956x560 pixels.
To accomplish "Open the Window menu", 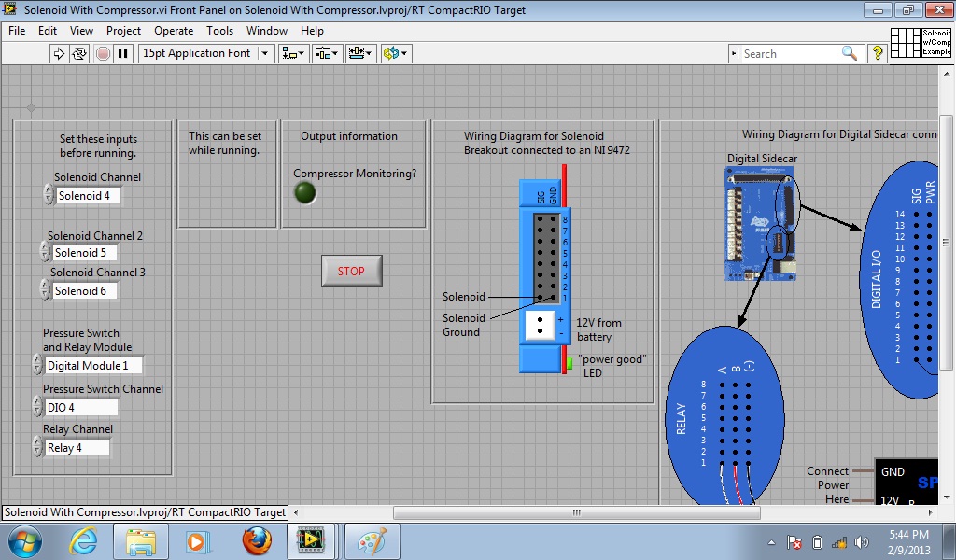I will pyautogui.click(x=266, y=31).
